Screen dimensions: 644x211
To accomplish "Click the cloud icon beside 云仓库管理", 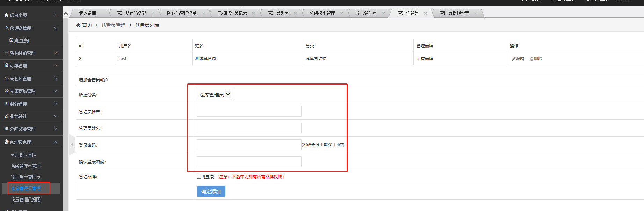I will pos(6,79).
